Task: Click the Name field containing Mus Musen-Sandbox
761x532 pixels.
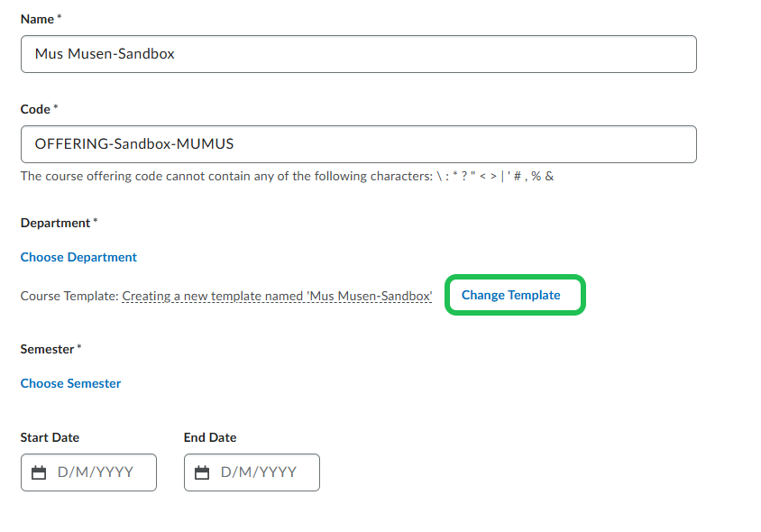Action: (358, 54)
